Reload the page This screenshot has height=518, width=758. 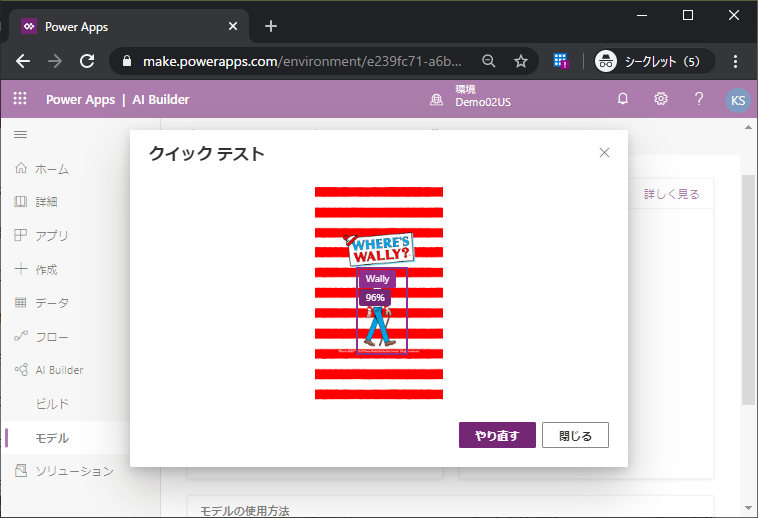[x=87, y=61]
